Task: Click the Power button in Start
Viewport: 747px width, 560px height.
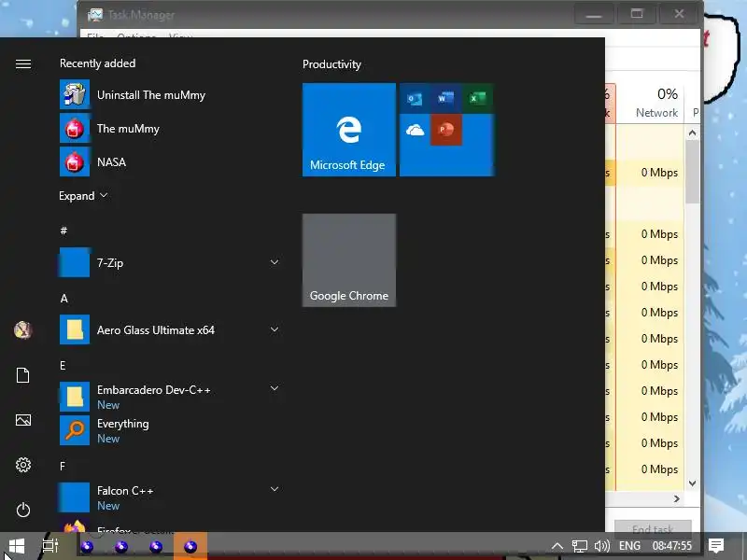Action: click(22, 510)
